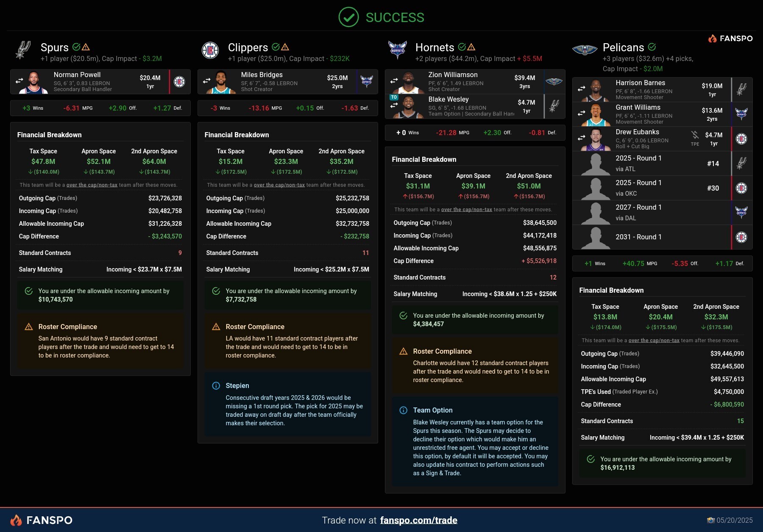Click Pelicans TPE's Used value "$4,750,000"
The height and width of the screenshot is (532, 763).
pos(729,392)
